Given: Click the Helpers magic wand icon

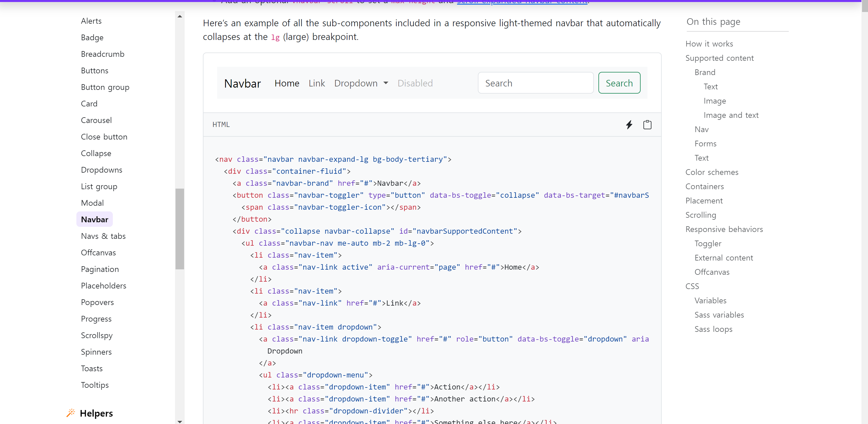Looking at the screenshot, I should point(70,413).
